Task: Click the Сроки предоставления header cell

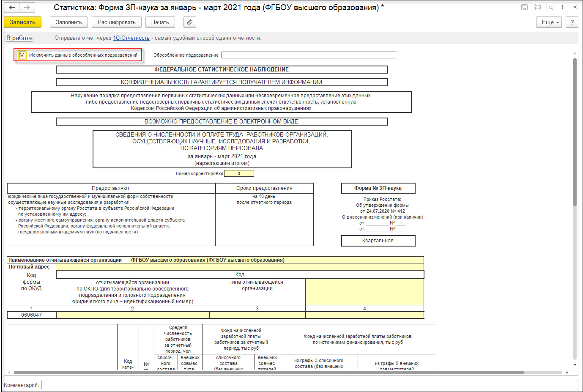Action: coord(264,188)
